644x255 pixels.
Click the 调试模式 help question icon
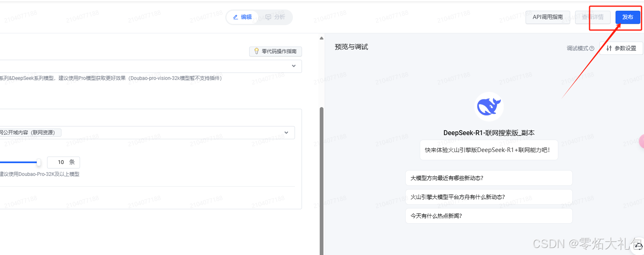[x=592, y=48]
